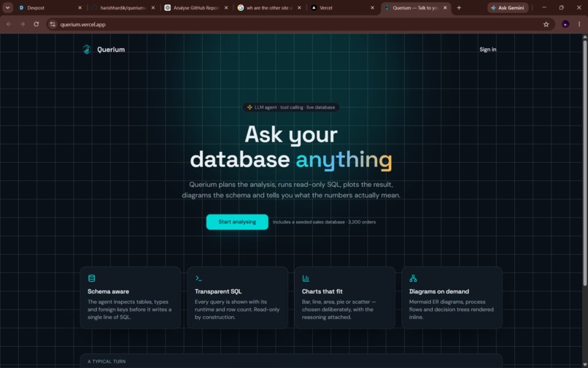Go back to the previous page
The height and width of the screenshot is (368, 588).
[x=9, y=24]
